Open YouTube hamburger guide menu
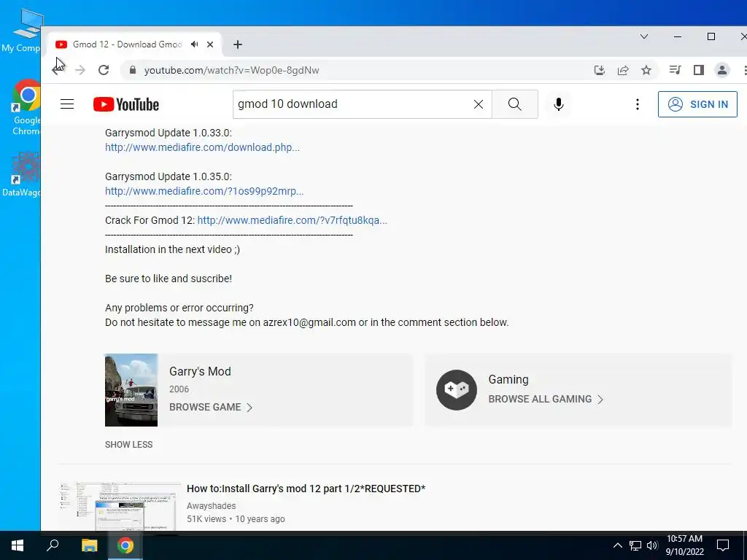 point(67,104)
